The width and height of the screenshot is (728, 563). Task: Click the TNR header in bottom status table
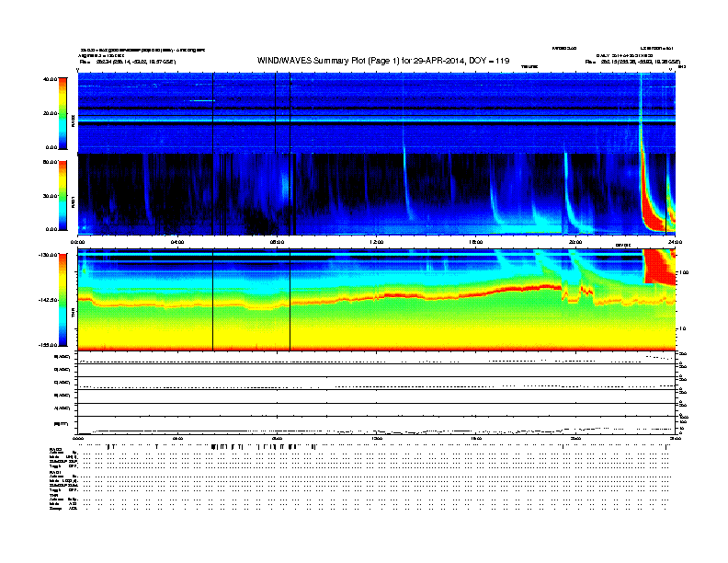(52, 495)
